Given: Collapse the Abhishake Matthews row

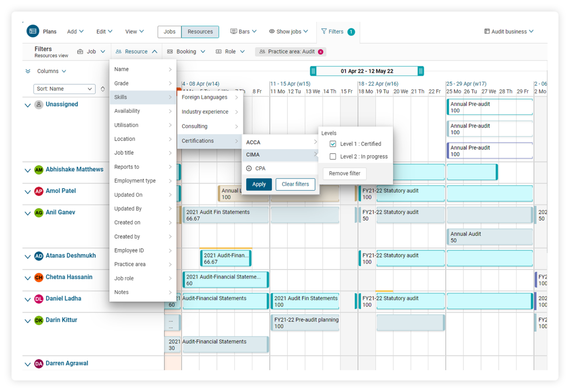Looking at the screenshot, I should (28, 170).
